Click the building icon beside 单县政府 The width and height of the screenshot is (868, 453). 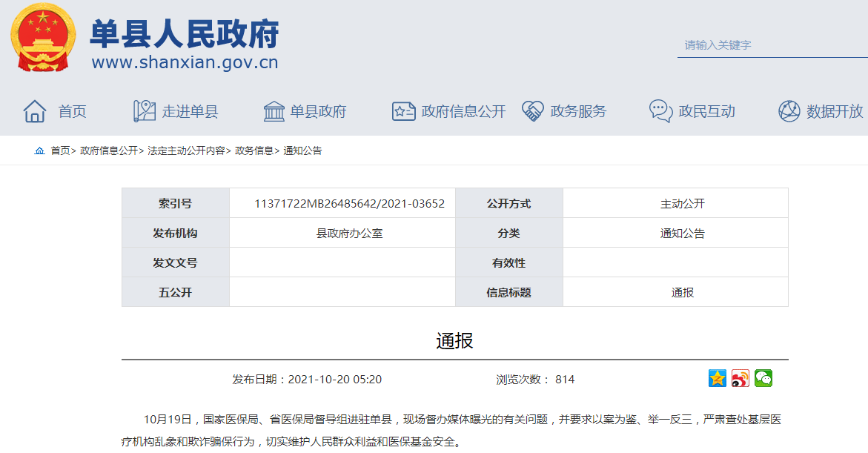(274, 111)
